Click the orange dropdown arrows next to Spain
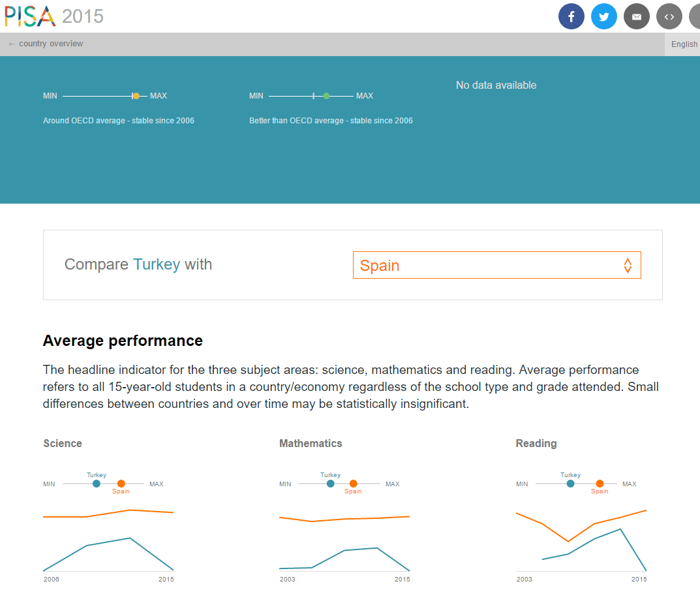 [x=628, y=265]
